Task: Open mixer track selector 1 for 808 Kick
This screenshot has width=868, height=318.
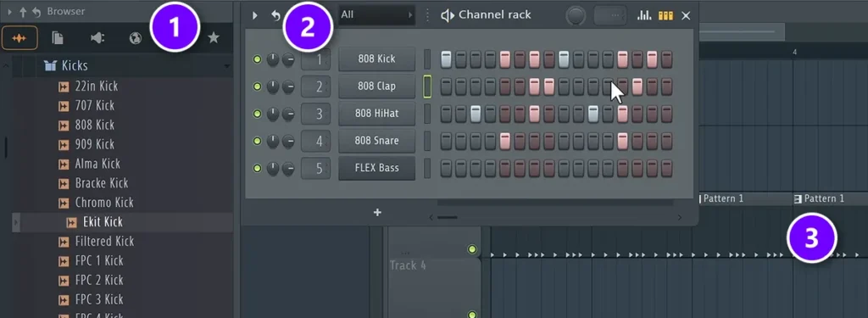Action: pos(315,59)
